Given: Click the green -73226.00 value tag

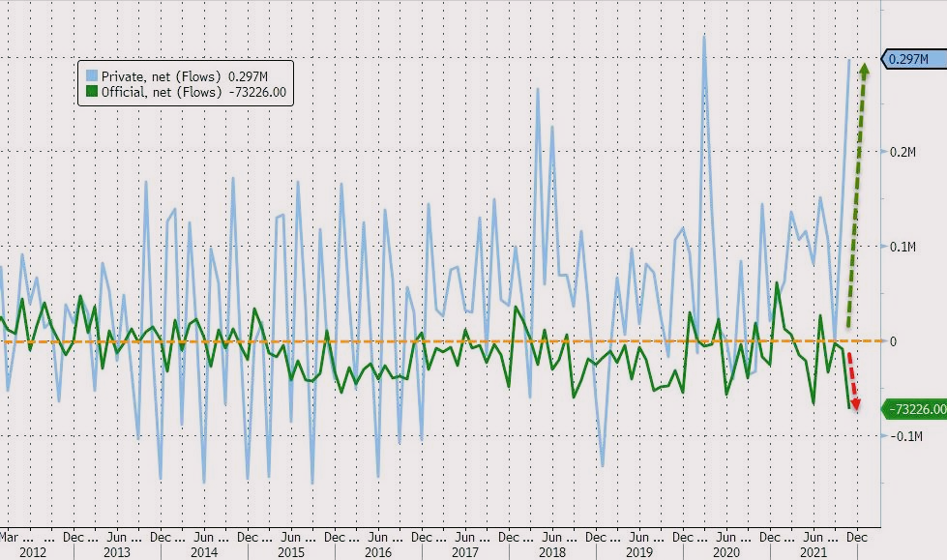Looking at the screenshot, I should coord(915,409).
